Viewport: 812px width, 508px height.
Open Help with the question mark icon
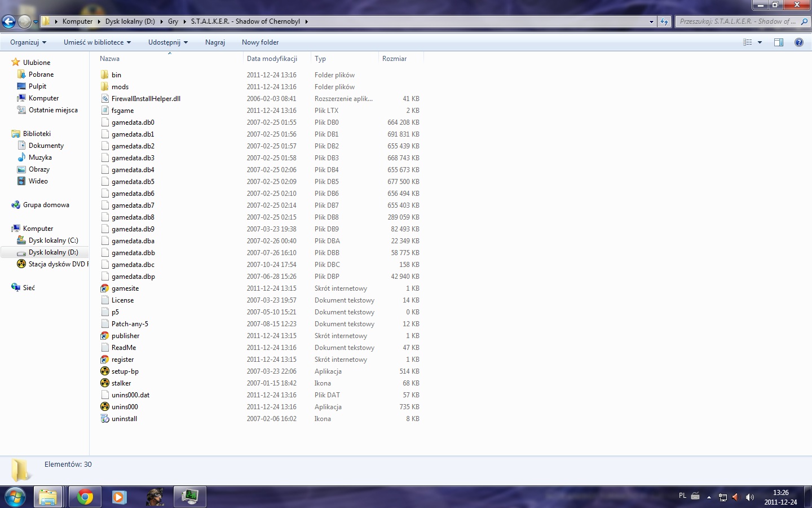coord(798,42)
